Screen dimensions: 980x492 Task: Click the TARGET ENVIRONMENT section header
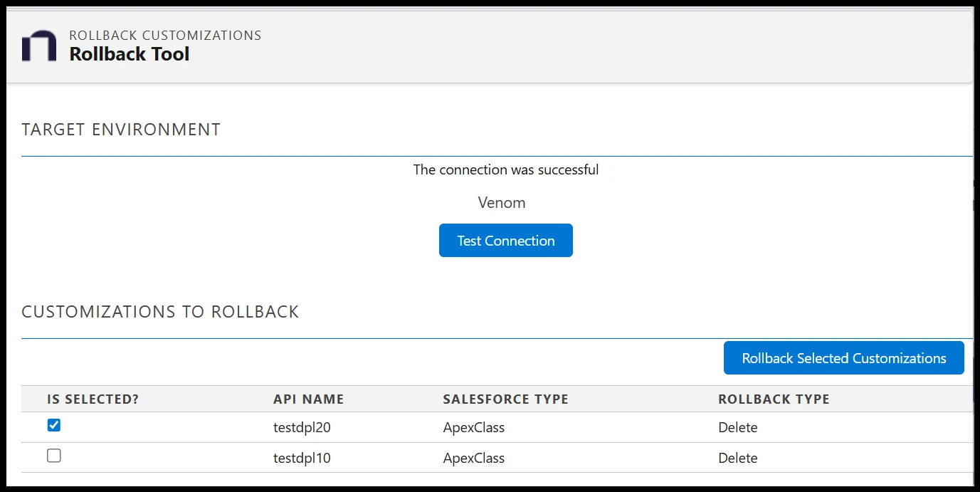pyautogui.click(x=121, y=130)
